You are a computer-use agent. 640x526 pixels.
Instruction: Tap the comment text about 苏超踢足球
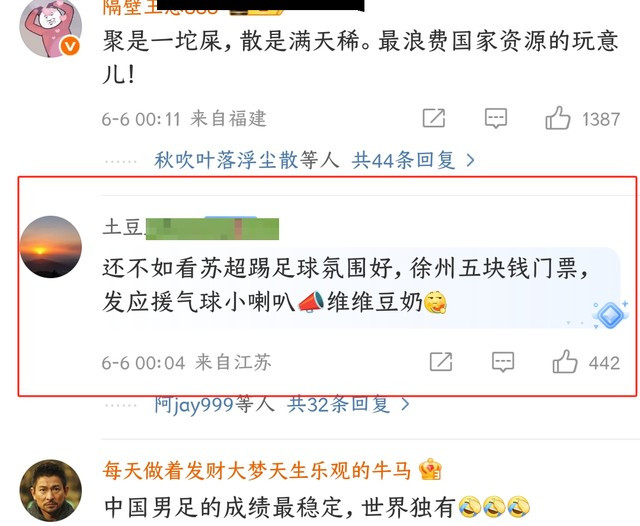click(346, 286)
